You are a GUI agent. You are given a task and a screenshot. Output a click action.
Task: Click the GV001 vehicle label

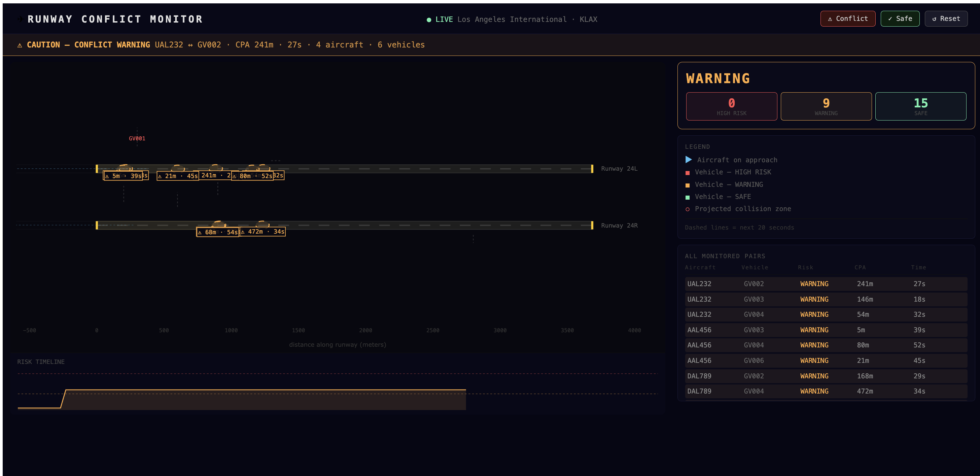tap(137, 138)
